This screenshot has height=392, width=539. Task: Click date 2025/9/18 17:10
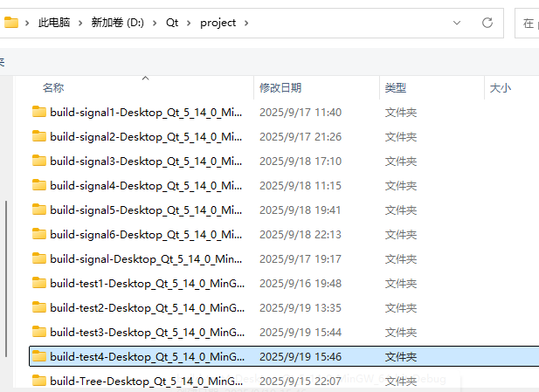(301, 162)
